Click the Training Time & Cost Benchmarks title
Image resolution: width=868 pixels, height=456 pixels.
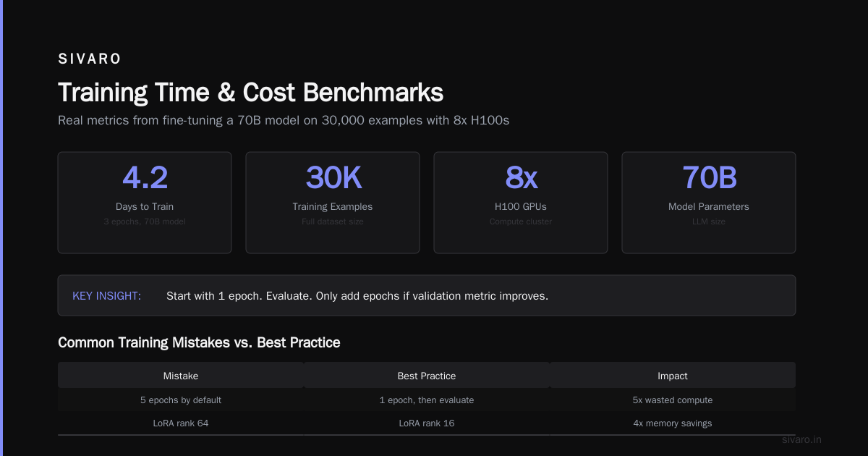250,93
